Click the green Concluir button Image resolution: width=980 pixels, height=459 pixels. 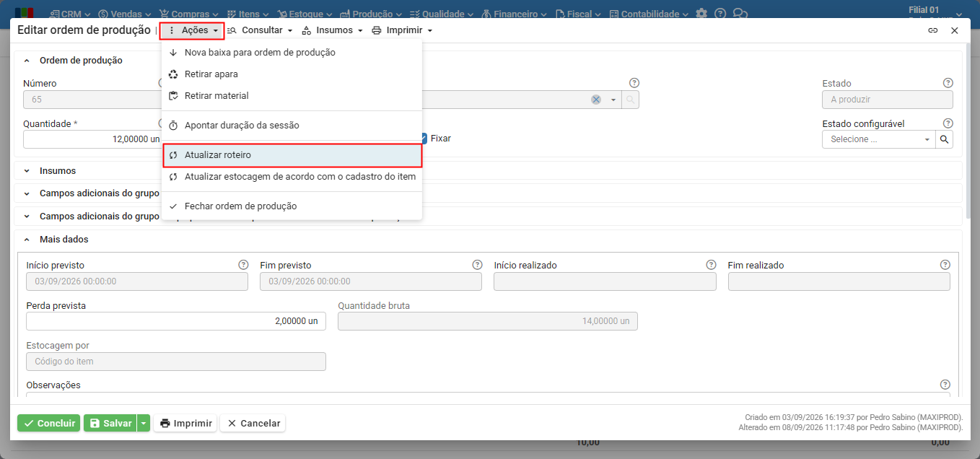coord(49,423)
